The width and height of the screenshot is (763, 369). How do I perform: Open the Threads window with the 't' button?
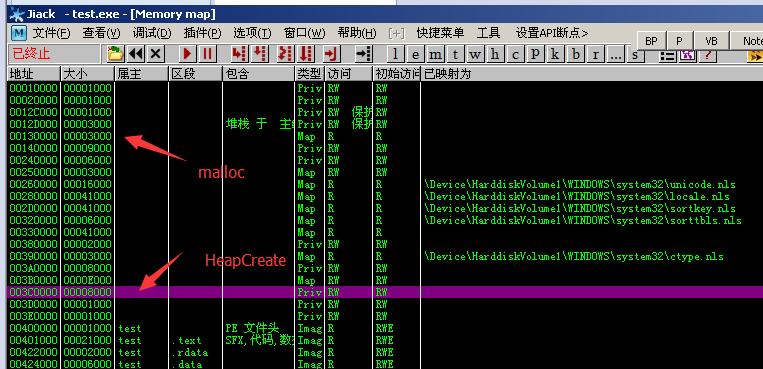click(x=455, y=54)
